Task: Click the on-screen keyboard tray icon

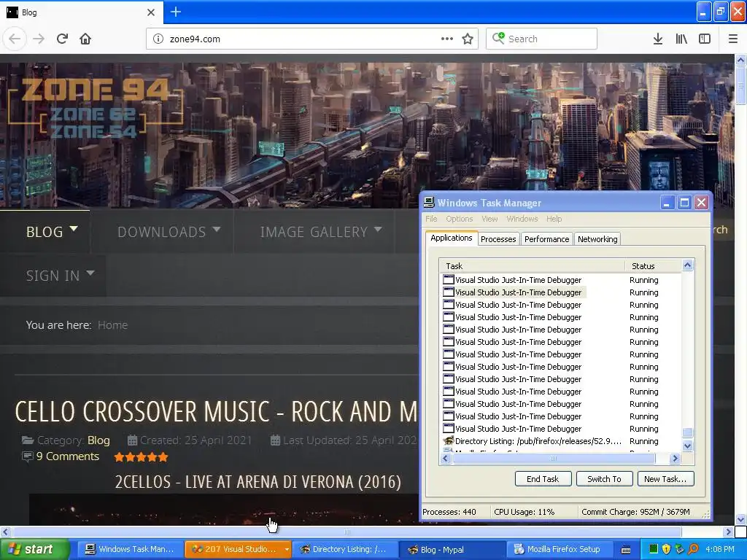Action: (626, 550)
